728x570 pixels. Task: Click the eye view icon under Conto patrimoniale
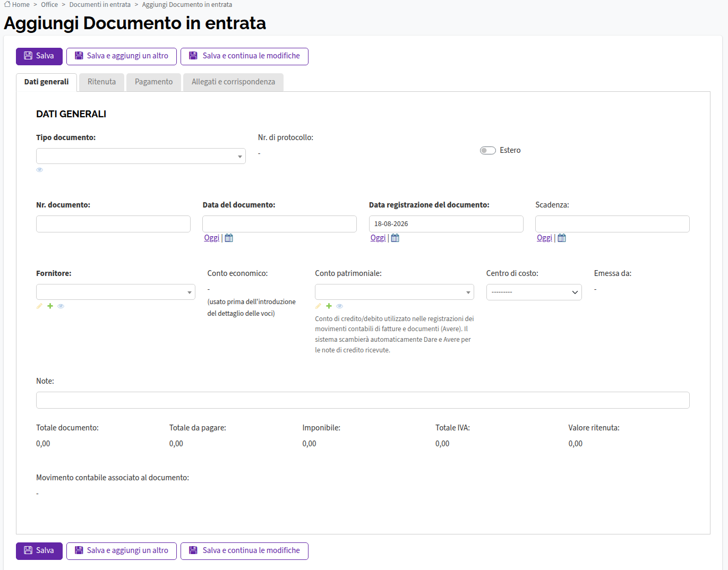point(339,306)
